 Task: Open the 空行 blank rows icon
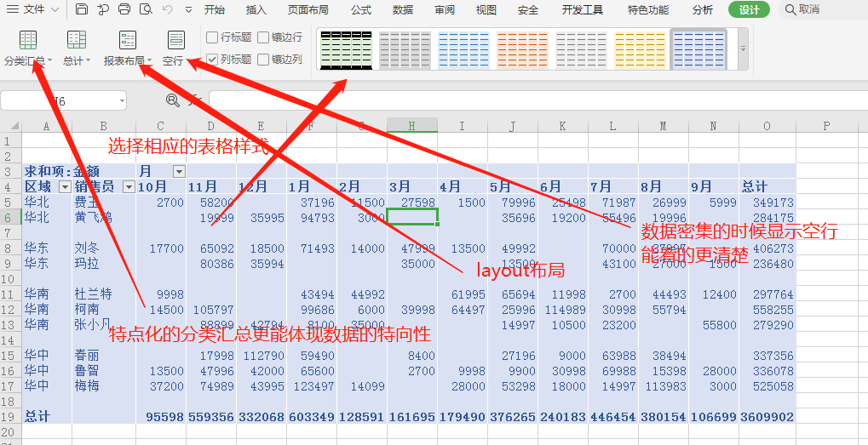[176, 40]
